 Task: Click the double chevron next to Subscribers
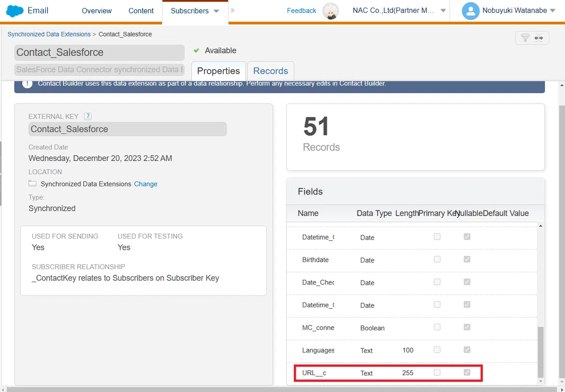[x=233, y=10]
